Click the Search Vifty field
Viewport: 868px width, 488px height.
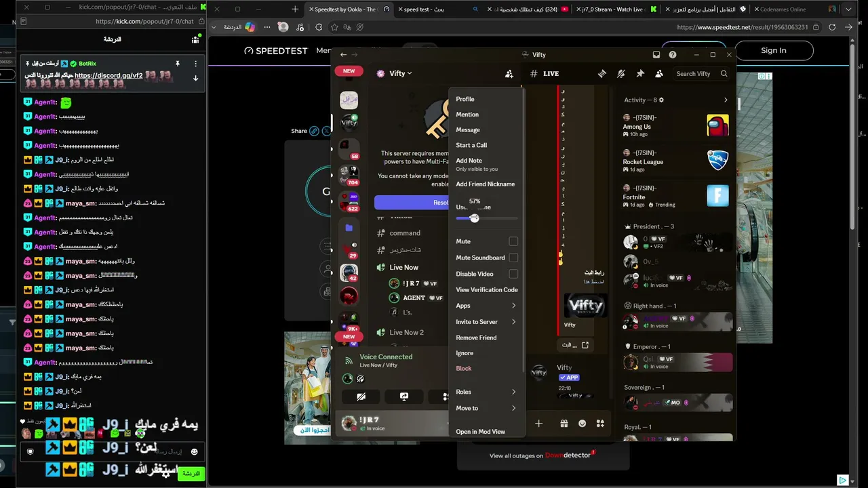pos(702,74)
